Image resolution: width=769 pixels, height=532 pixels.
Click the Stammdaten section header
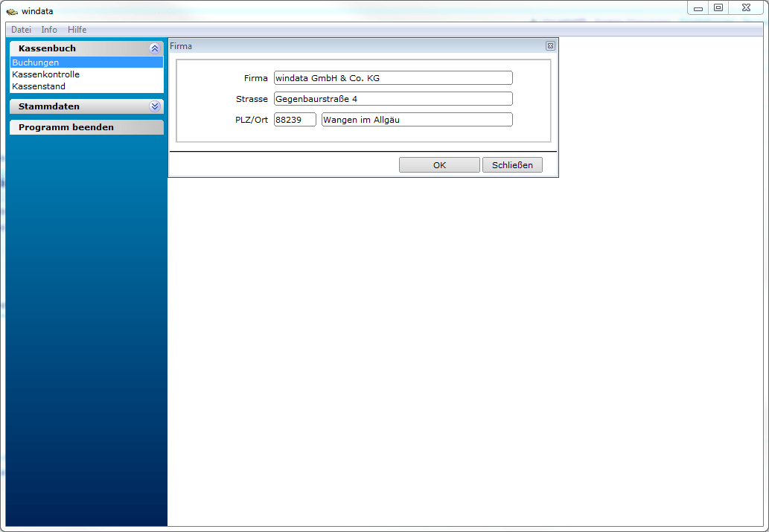pos(87,106)
